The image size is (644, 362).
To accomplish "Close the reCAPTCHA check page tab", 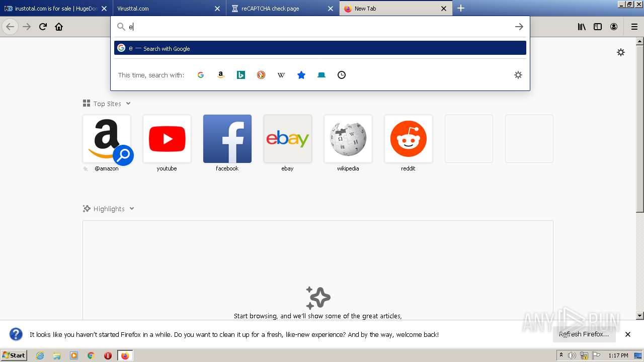I will tap(331, 9).
